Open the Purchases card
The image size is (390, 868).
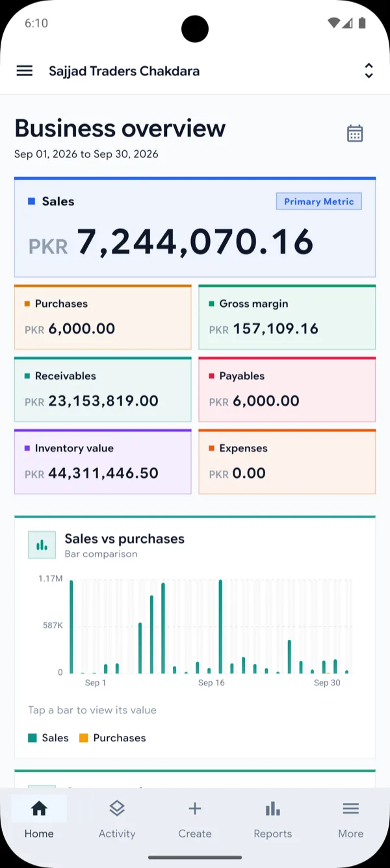click(x=103, y=317)
